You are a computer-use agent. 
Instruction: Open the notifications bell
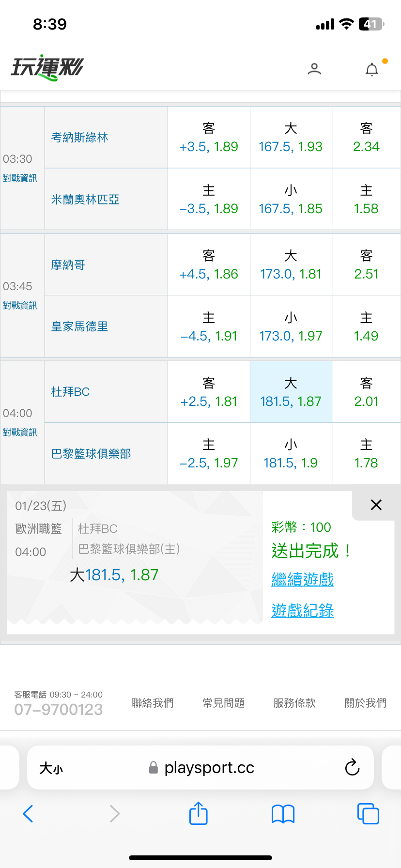[x=371, y=70]
